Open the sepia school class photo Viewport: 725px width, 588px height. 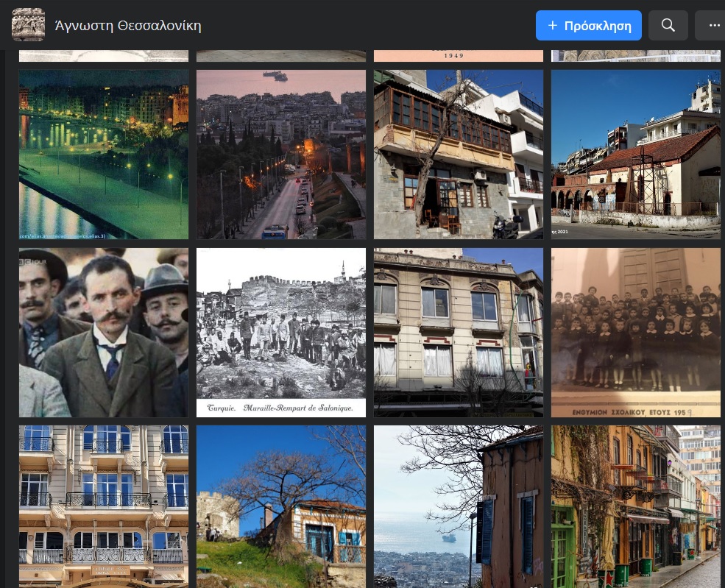(x=636, y=333)
